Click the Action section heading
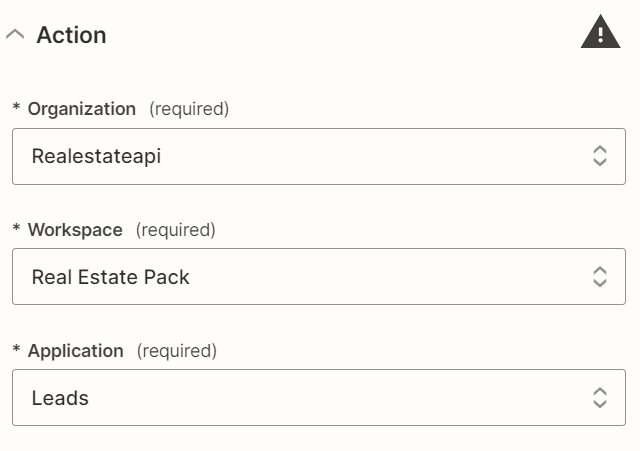This screenshot has width=640, height=451. pos(71,35)
